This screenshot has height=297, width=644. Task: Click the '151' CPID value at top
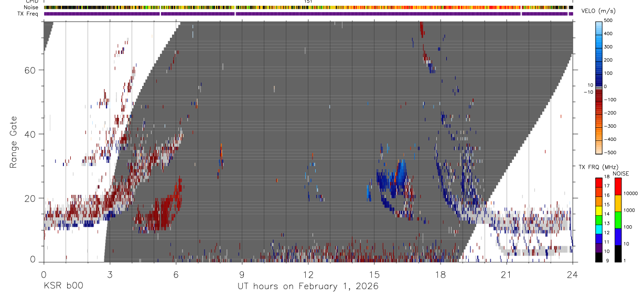pyautogui.click(x=308, y=2)
